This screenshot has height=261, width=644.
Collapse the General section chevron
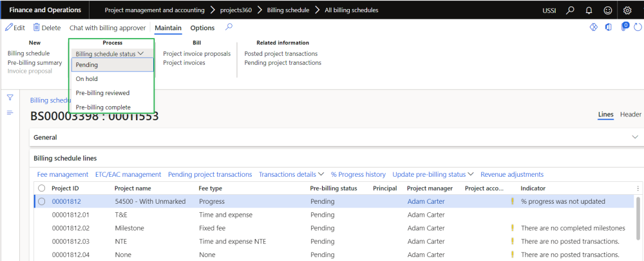pyautogui.click(x=635, y=137)
